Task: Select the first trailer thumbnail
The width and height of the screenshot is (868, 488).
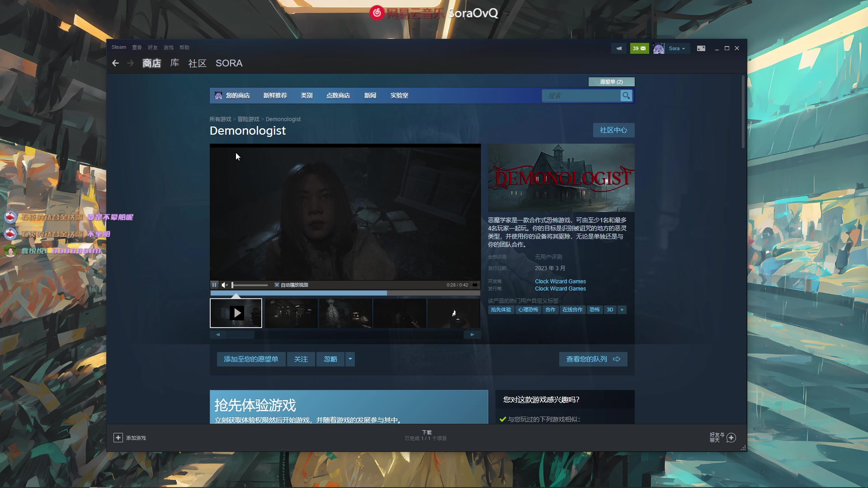Action: coord(236,313)
